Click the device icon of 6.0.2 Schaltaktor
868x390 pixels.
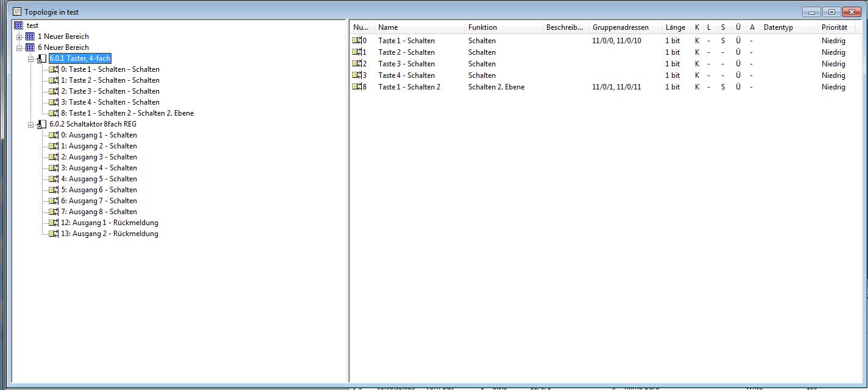41,124
